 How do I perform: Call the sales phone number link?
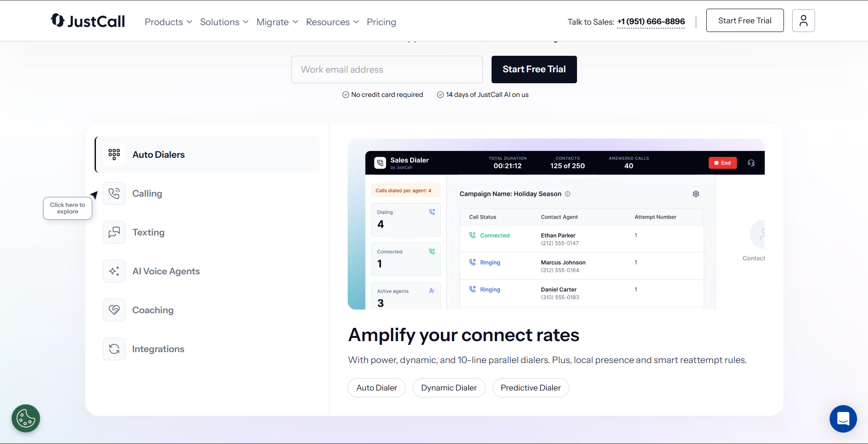(x=651, y=21)
